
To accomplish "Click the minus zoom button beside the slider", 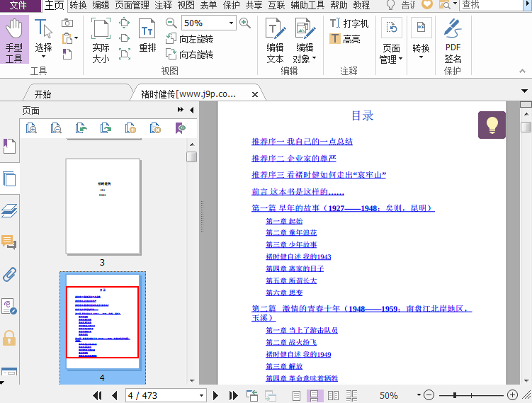I will tap(429, 395).
